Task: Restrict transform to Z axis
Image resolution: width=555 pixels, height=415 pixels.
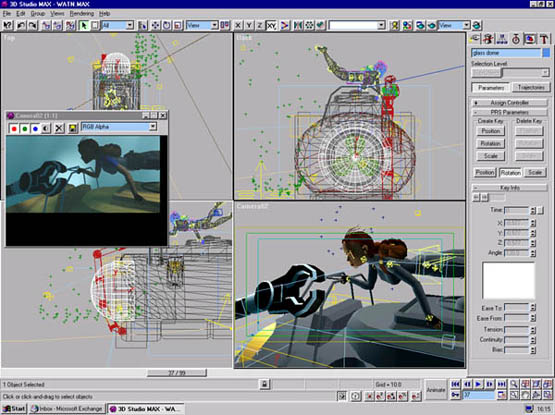Action: [x=259, y=25]
